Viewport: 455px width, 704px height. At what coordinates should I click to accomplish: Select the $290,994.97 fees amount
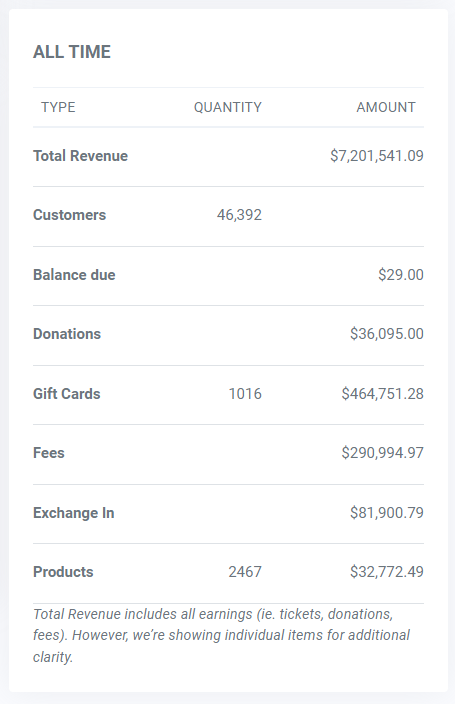point(383,453)
